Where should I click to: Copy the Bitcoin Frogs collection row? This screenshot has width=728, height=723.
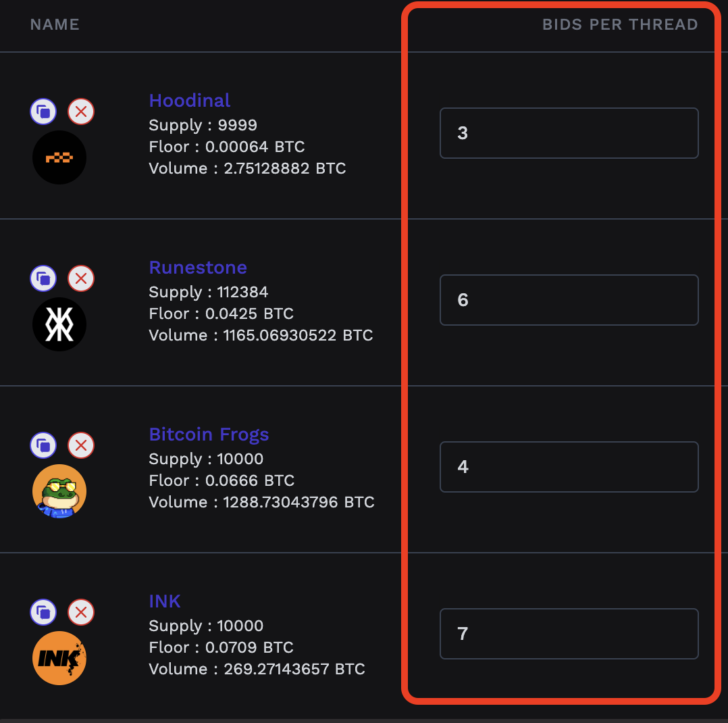point(43,445)
